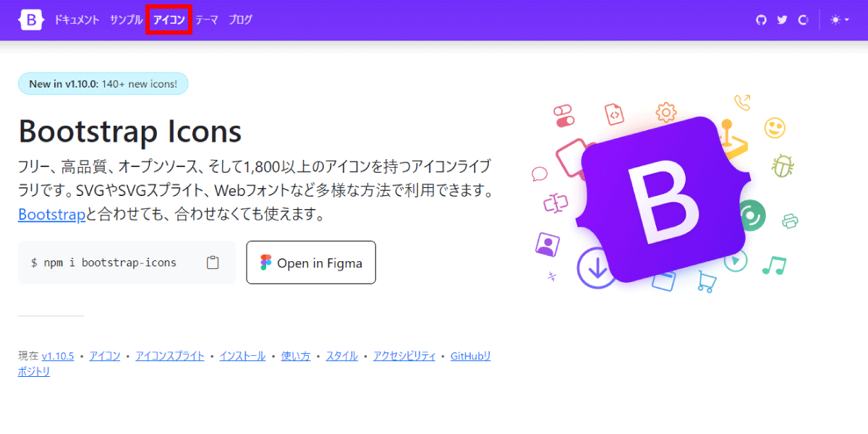Copy the npm install command with the clipboard icon

coord(213,263)
